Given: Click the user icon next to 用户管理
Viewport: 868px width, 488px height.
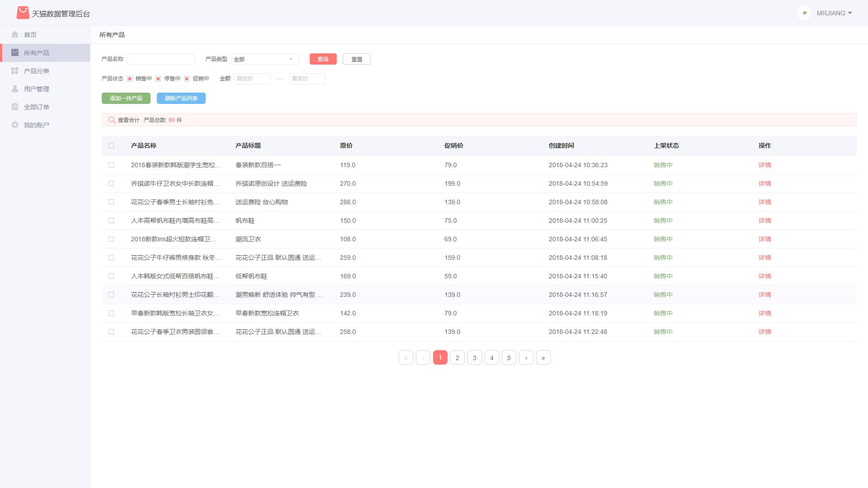Looking at the screenshot, I should (x=15, y=89).
